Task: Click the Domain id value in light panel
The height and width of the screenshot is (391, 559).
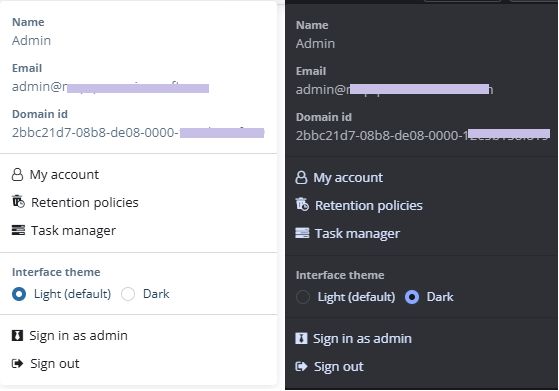Action: 138,133
